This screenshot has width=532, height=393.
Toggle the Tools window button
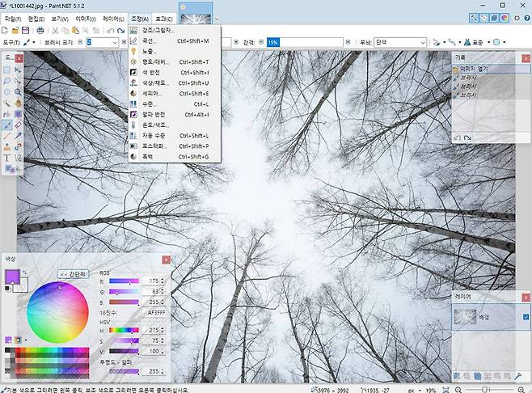click(x=474, y=18)
